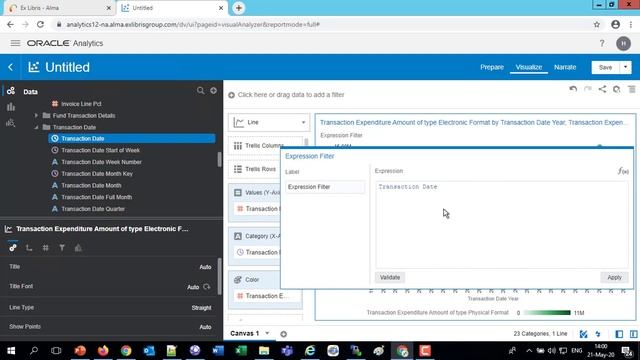
Task: Add a data set with plus icon
Action: click(213, 91)
